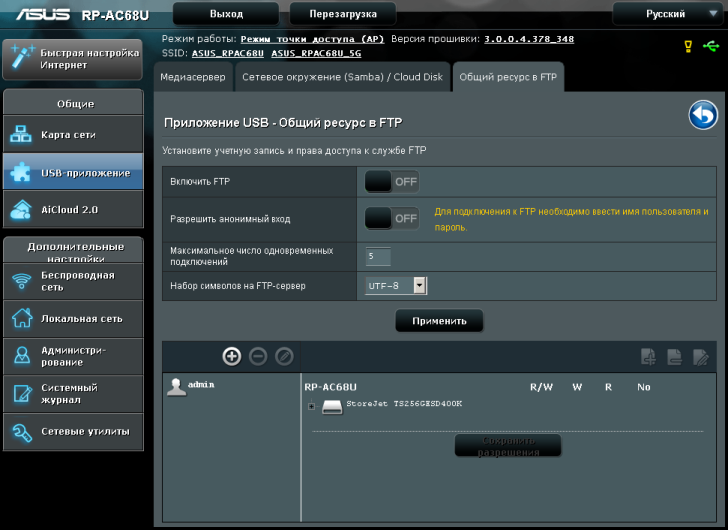This screenshot has height=530, width=728.
Task: Open Quick Internet Setup wand icon
Action: click(21, 58)
